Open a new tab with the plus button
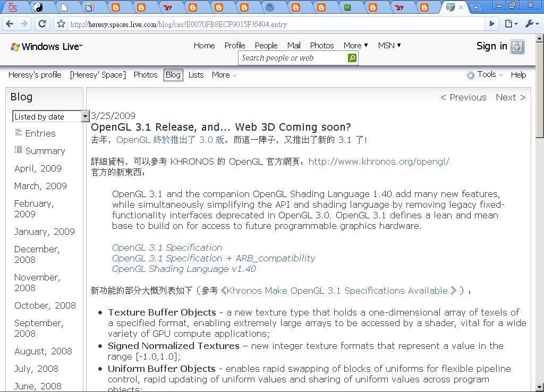The height and width of the screenshot is (392, 544). point(475,7)
